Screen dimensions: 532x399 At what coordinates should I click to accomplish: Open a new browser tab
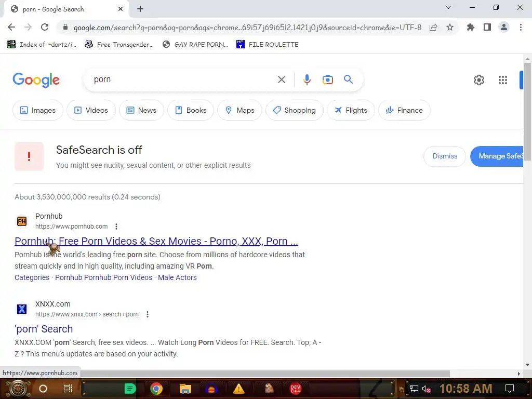click(x=140, y=9)
